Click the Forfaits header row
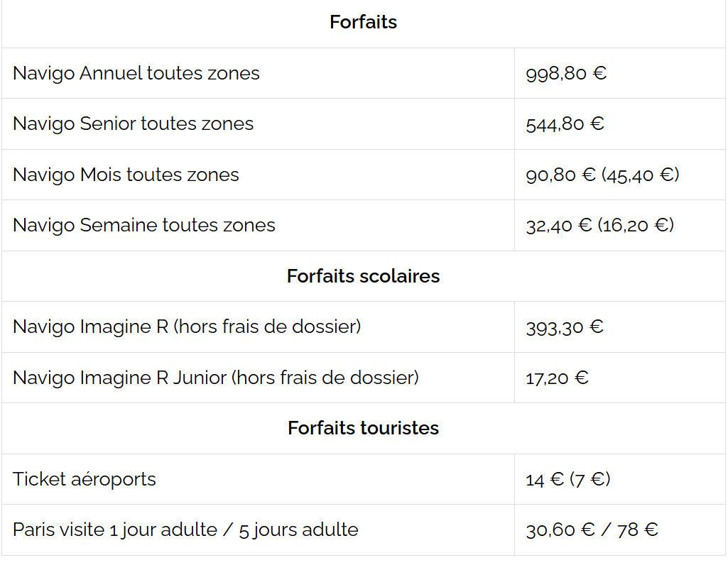The width and height of the screenshot is (728, 570). [363, 23]
